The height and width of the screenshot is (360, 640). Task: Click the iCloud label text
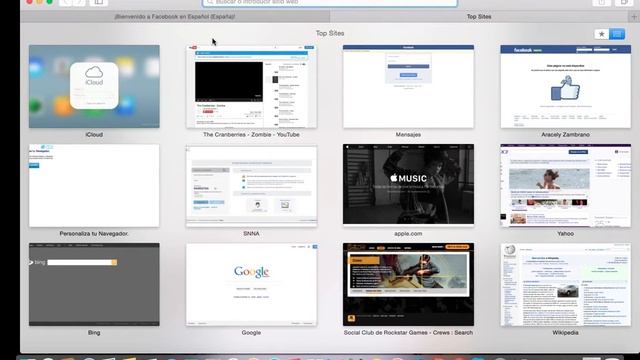click(x=94, y=135)
